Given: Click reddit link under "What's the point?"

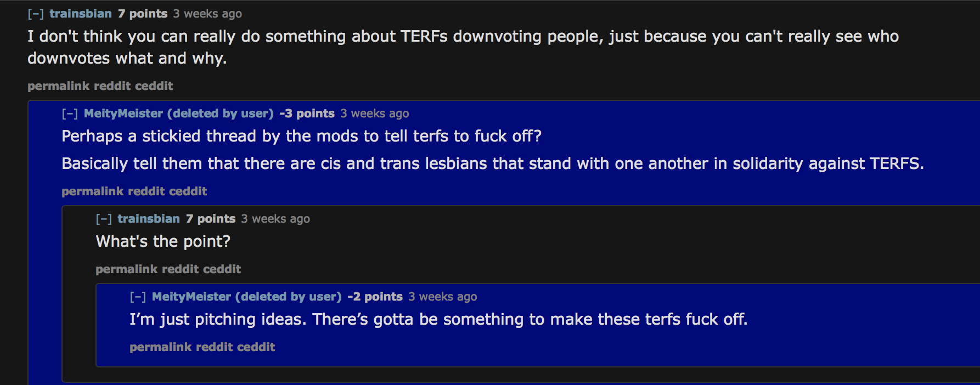Looking at the screenshot, I should [x=181, y=269].
